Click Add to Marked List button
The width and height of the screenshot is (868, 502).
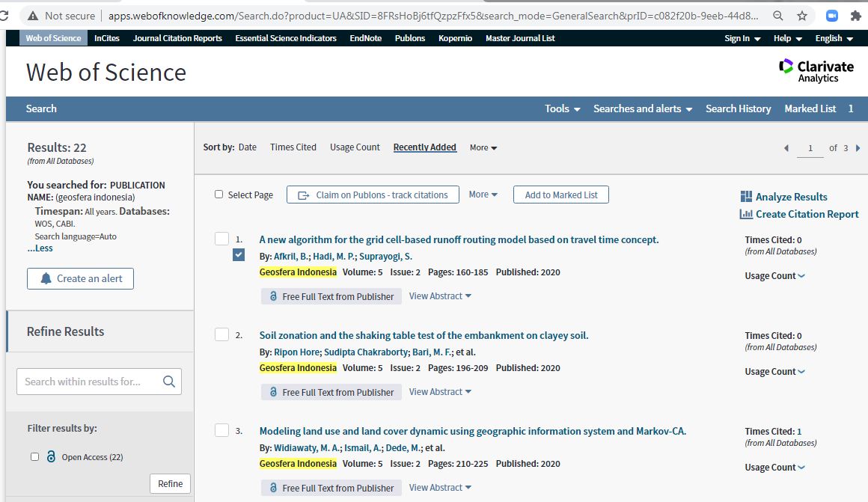(560, 195)
